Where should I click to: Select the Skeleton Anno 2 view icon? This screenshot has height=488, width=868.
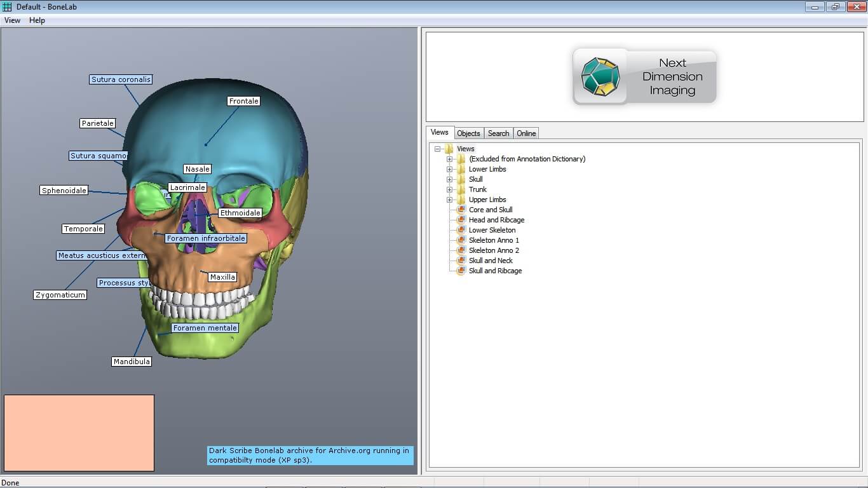click(x=461, y=250)
